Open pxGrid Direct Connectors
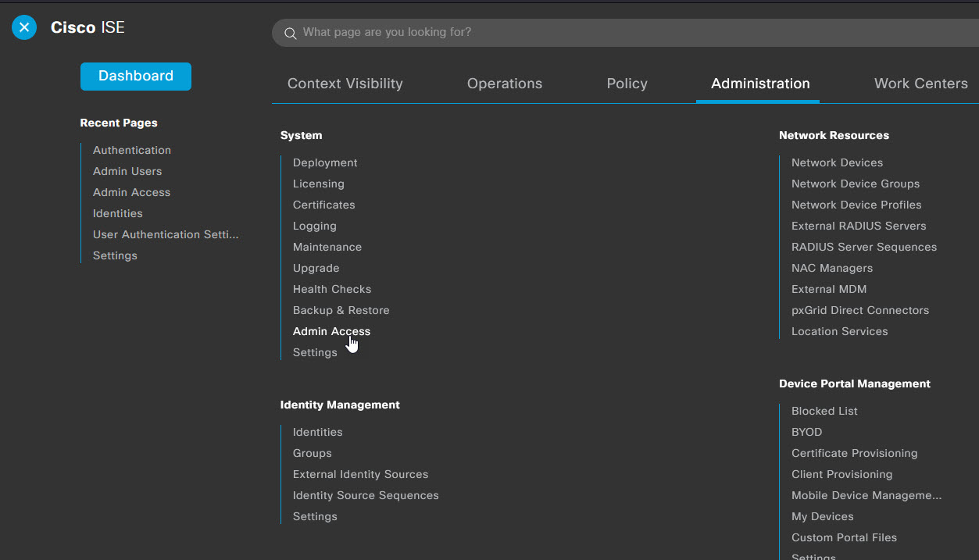Viewport: 979px width, 560px height. point(860,310)
